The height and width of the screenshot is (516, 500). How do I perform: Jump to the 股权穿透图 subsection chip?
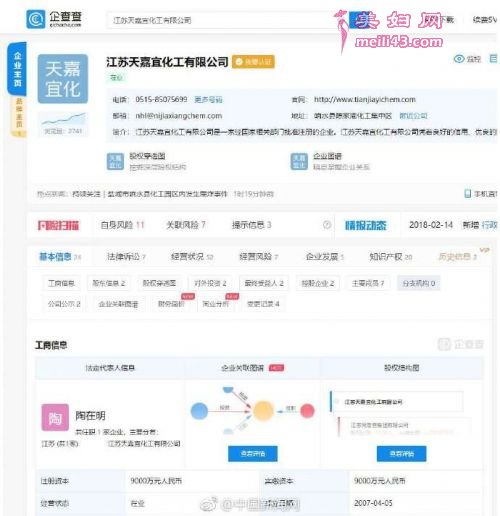(159, 283)
